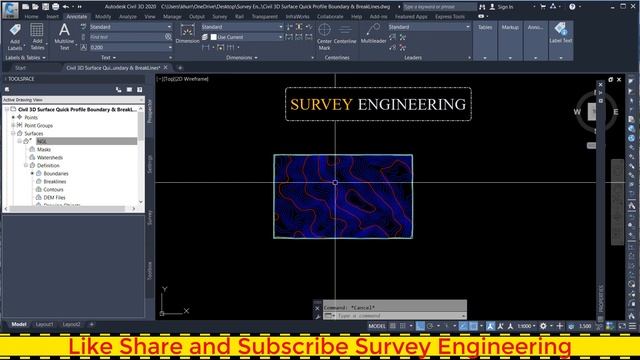Click the Open file quick access icon
This screenshot has height=360, width=640.
coord(36,7)
